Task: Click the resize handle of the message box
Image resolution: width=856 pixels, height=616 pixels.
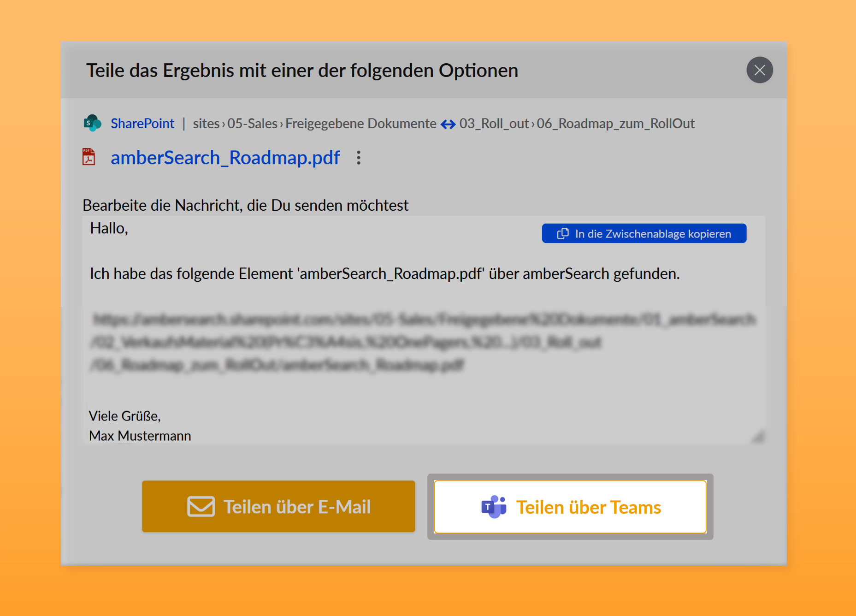Action: 758,437
